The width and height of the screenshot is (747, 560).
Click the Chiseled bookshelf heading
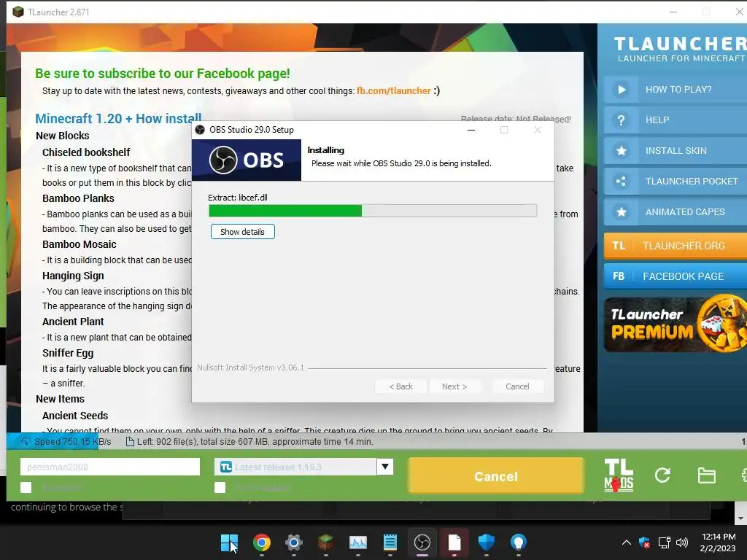click(x=86, y=152)
